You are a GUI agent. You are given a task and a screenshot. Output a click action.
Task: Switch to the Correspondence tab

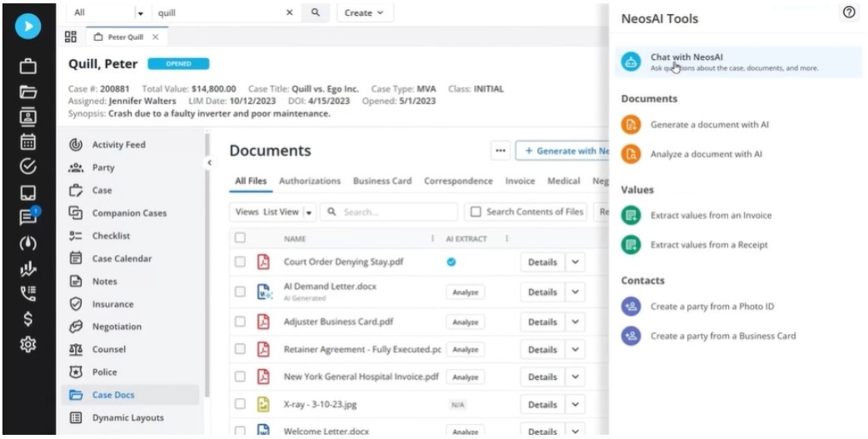coord(458,181)
